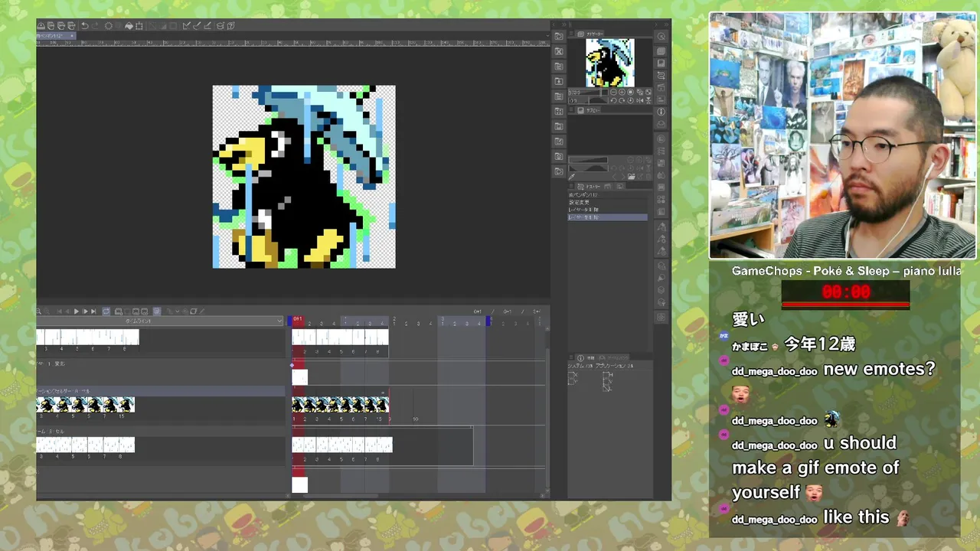The width and height of the screenshot is (980, 551).
Task: Click the 00:00 stream timer
Action: pos(846,292)
